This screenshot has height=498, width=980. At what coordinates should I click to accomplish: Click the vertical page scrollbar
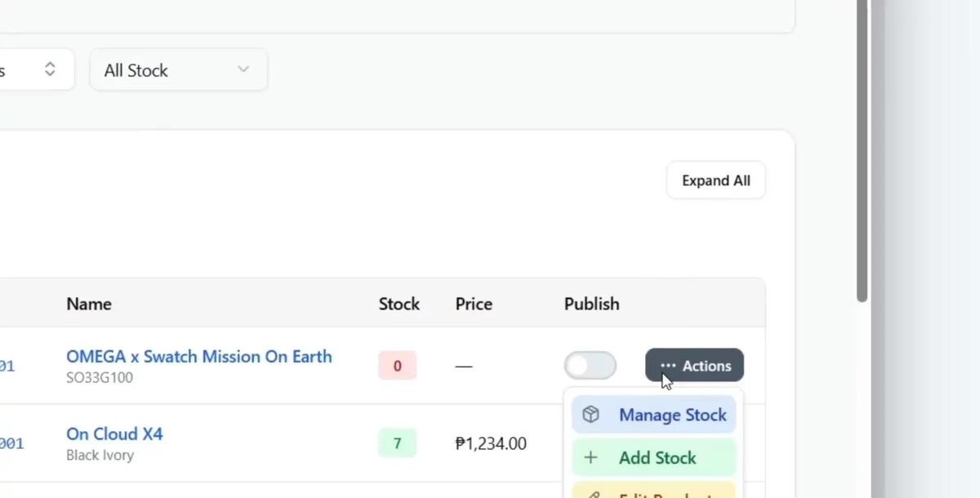(862, 151)
